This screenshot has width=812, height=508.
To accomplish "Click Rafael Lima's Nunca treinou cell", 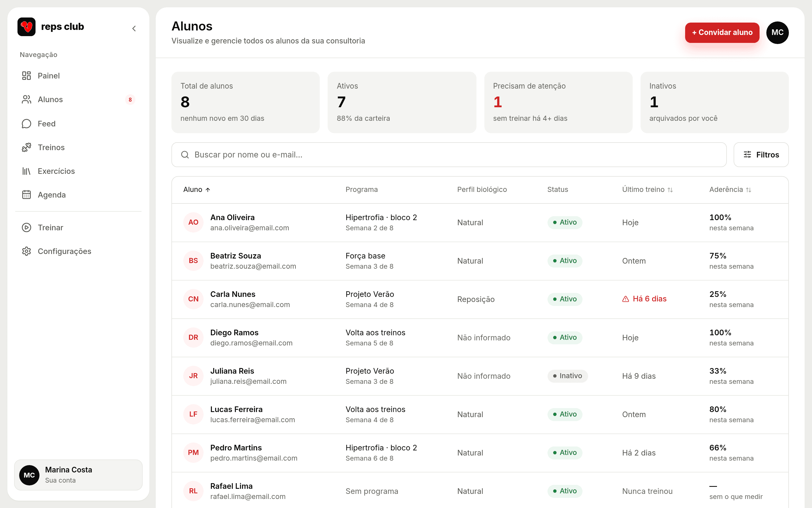I will pyautogui.click(x=647, y=491).
